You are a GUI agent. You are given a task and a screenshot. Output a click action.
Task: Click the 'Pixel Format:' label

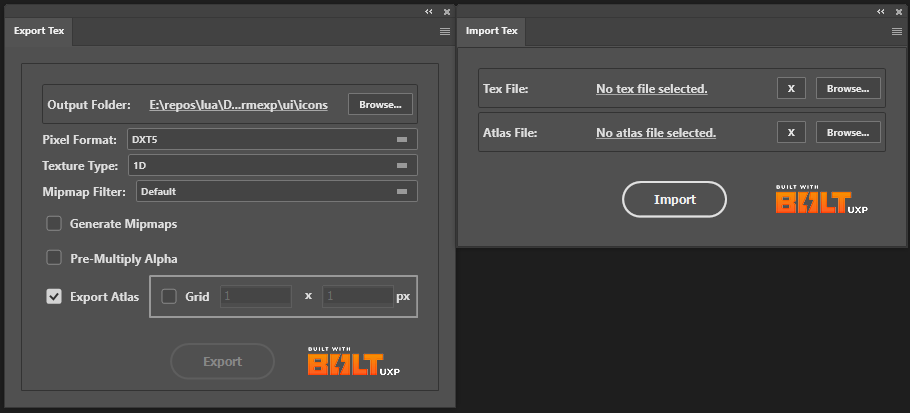pyautogui.click(x=80, y=140)
